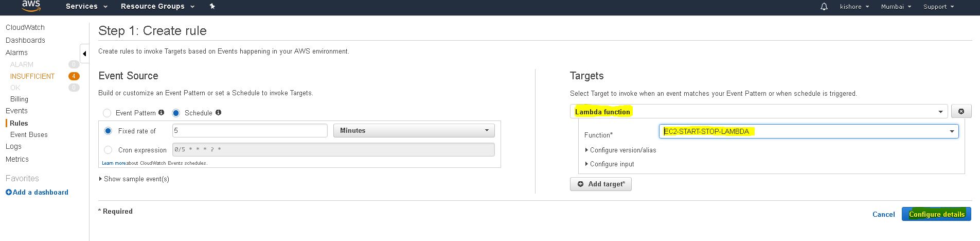Click the AWS logo icon
Image resolution: width=980 pixels, height=241 pixels.
tap(31, 6)
